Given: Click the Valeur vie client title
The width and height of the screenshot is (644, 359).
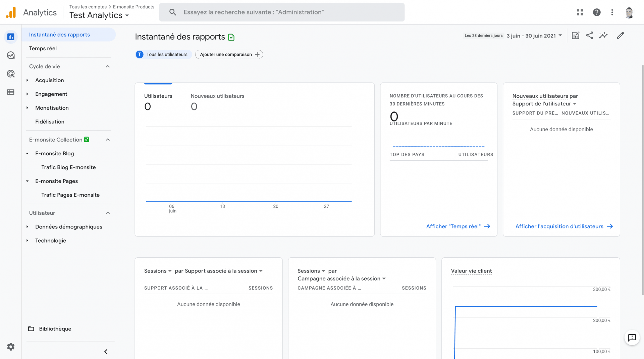Looking at the screenshot, I should (471, 271).
